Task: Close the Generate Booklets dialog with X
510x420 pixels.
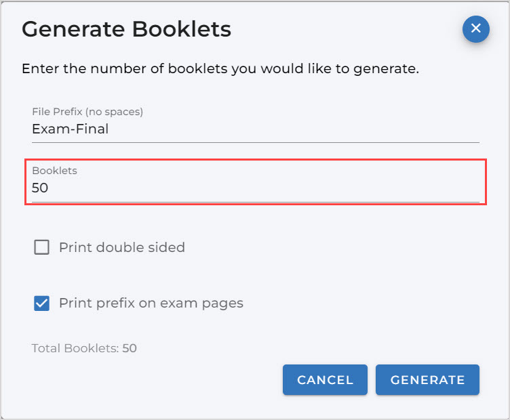Action: coord(476,28)
